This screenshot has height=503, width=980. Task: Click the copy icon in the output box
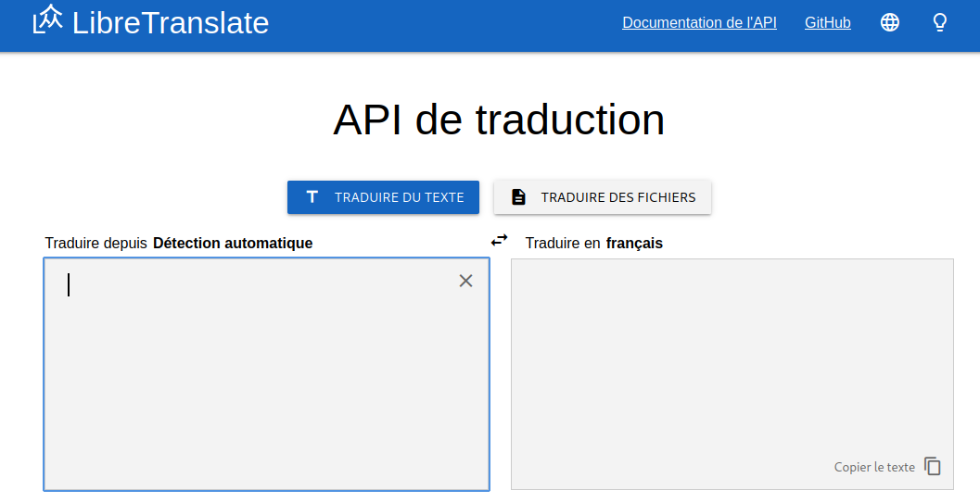coord(933,467)
